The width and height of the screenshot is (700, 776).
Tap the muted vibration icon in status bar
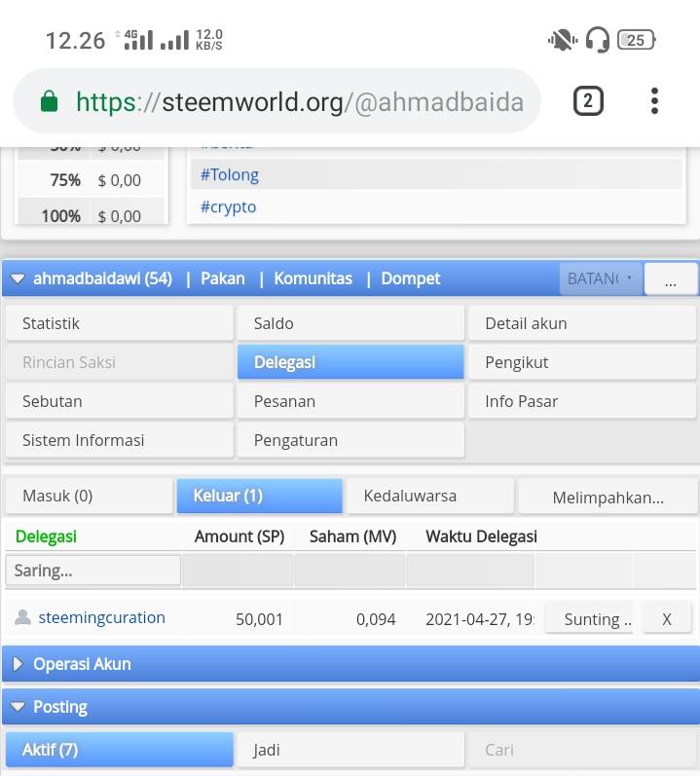click(x=563, y=40)
